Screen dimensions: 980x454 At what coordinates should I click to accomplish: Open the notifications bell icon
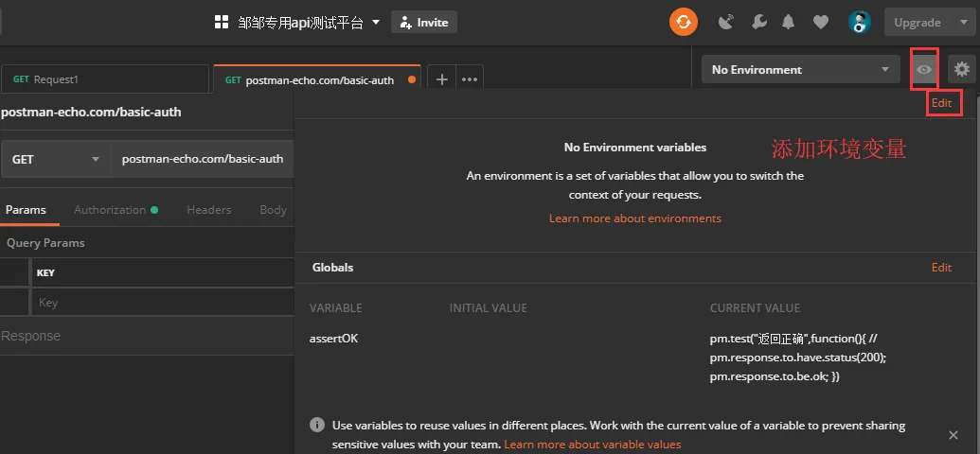pos(788,23)
